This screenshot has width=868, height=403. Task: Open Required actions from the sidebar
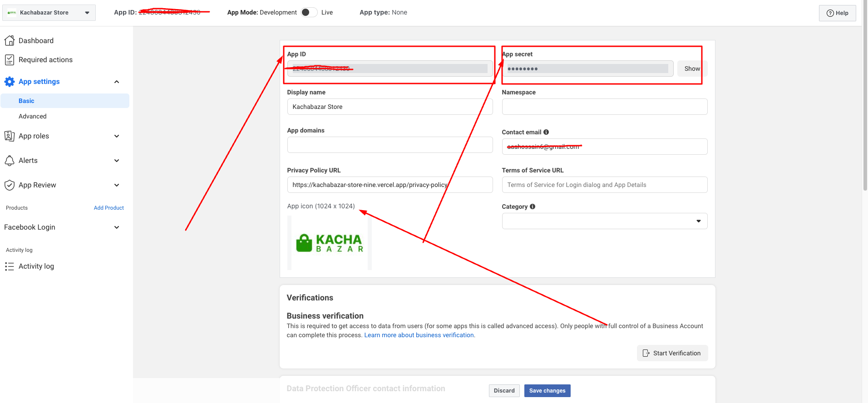(45, 60)
